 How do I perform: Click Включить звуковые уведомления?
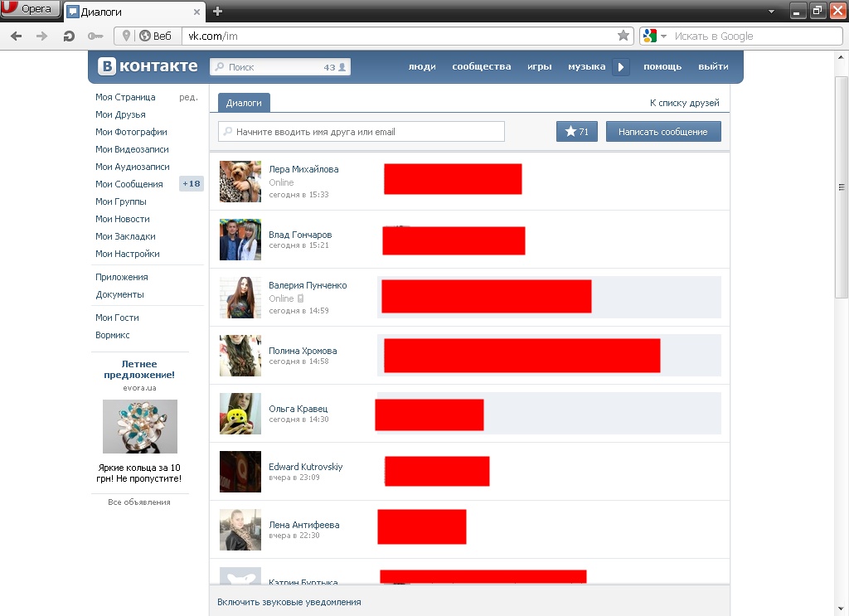[x=289, y=602]
